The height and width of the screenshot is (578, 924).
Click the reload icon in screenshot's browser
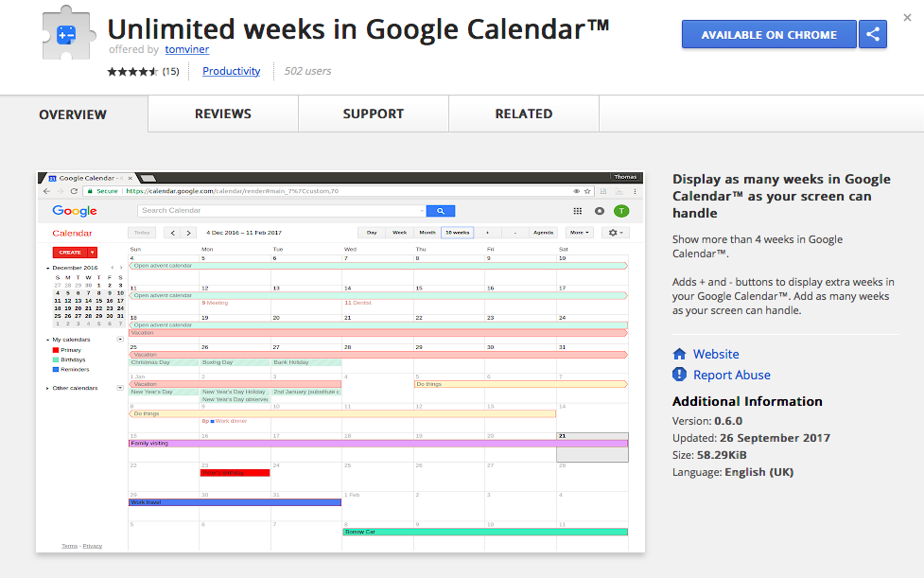coord(74,191)
